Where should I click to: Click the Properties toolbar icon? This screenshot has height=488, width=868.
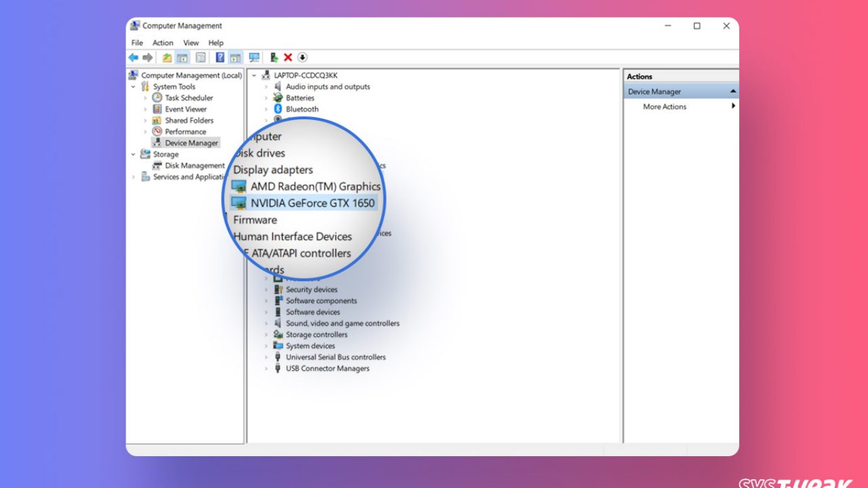(x=201, y=58)
